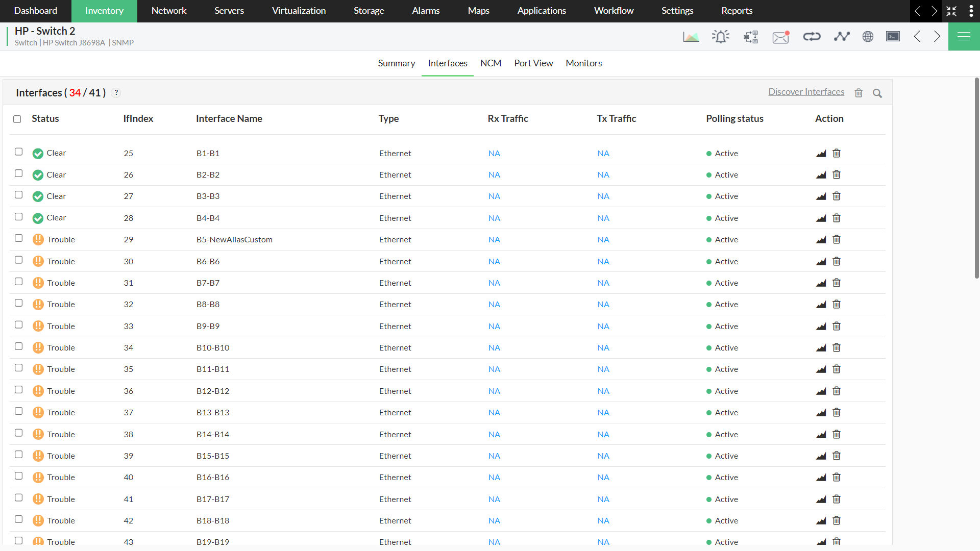The image size is (980, 551).
Task: Open graph for B1-B1 interface
Action: point(821,154)
